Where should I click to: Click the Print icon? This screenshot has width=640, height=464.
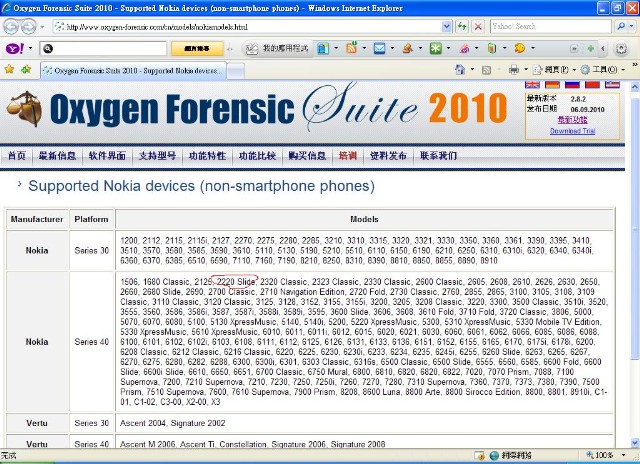[513, 70]
